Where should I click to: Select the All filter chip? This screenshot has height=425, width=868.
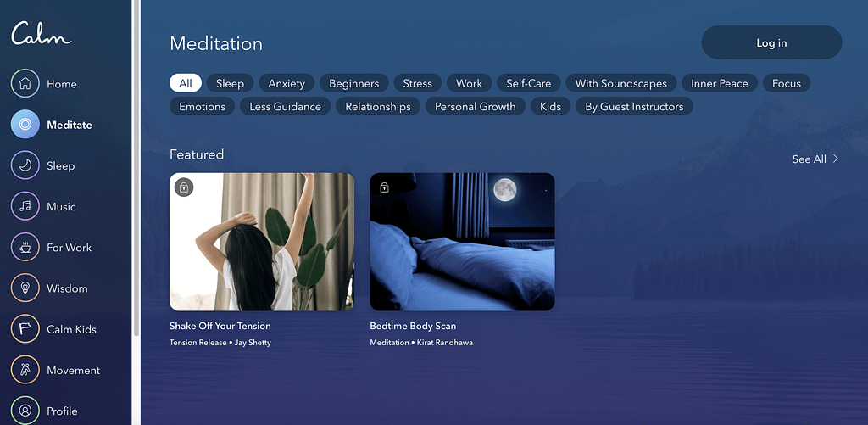click(x=186, y=83)
